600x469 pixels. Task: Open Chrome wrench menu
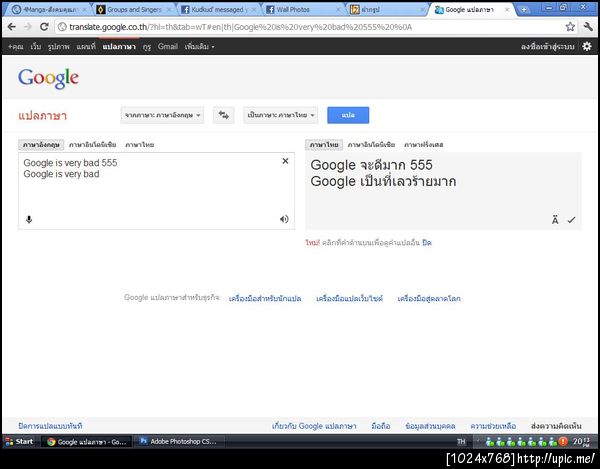[588, 27]
